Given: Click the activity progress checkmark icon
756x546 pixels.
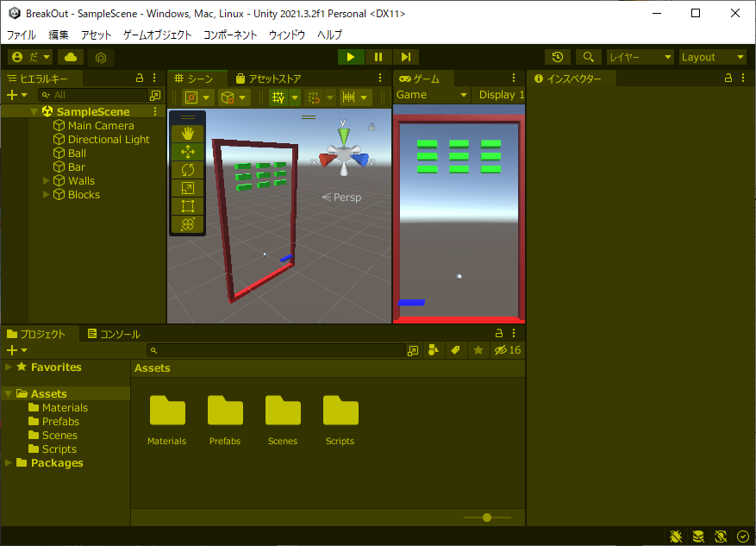Looking at the screenshot, I should 742,536.
